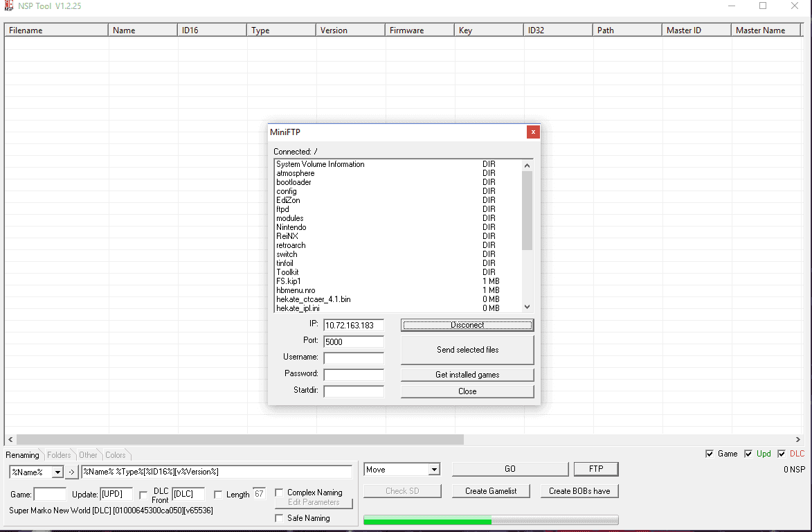Select the FS.kip1 file row

click(398, 281)
